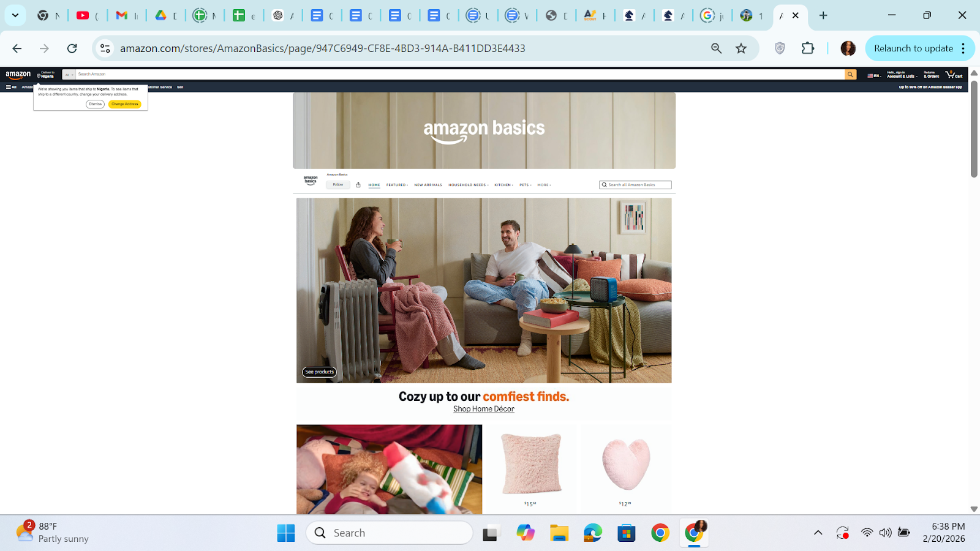Open the weather widget showing 88°F

[52, 533]
